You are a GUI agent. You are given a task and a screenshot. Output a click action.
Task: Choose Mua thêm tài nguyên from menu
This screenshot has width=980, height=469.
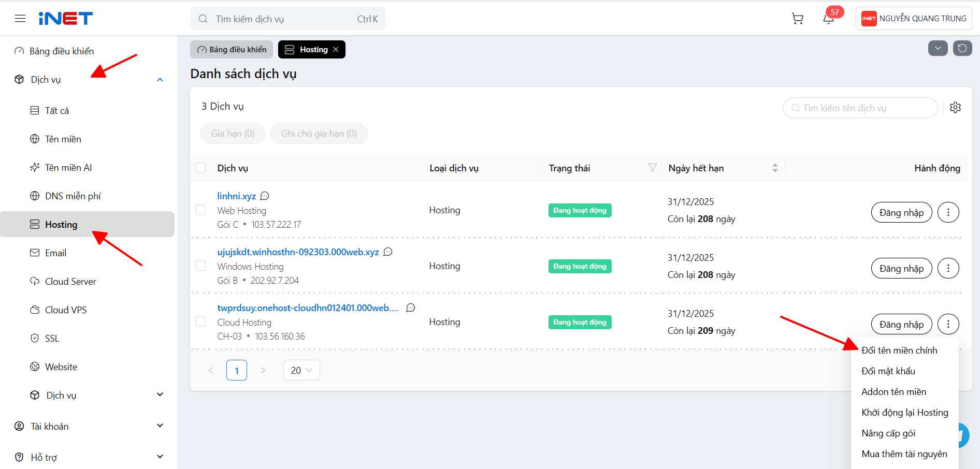tap(905, 454)
